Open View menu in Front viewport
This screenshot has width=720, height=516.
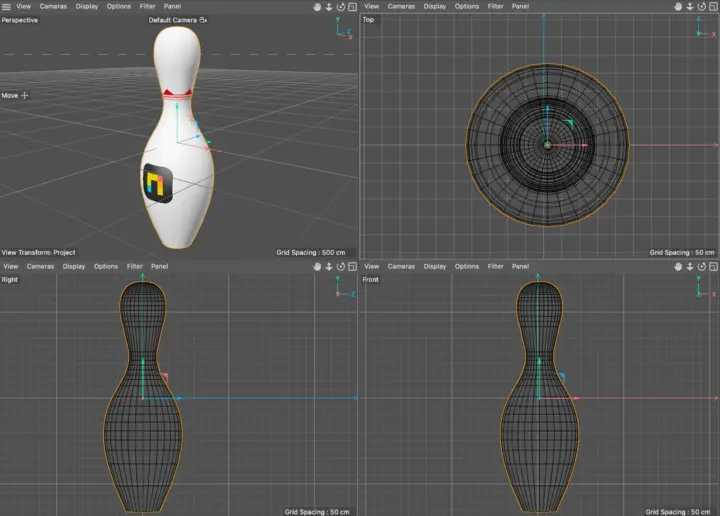[371, 266]
